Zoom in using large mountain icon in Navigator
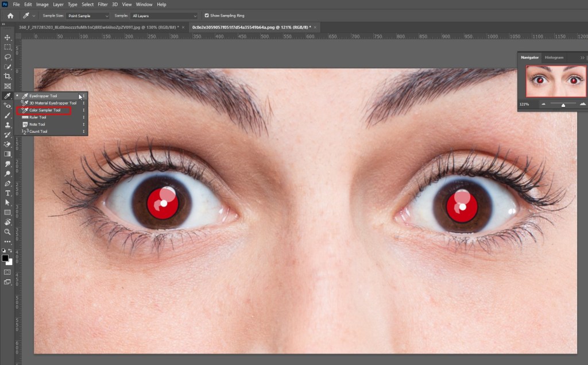Image resolution: width=588 pixels, height=365 pixels. [582, 104]
